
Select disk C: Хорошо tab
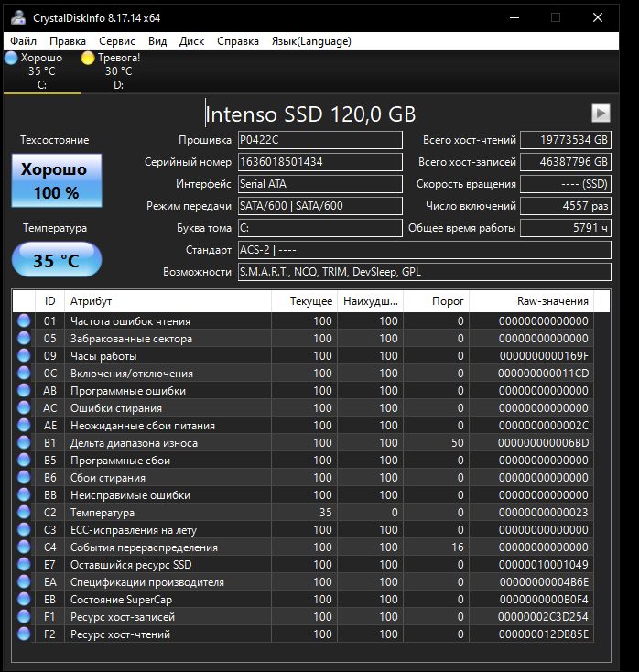click(41, 71)
